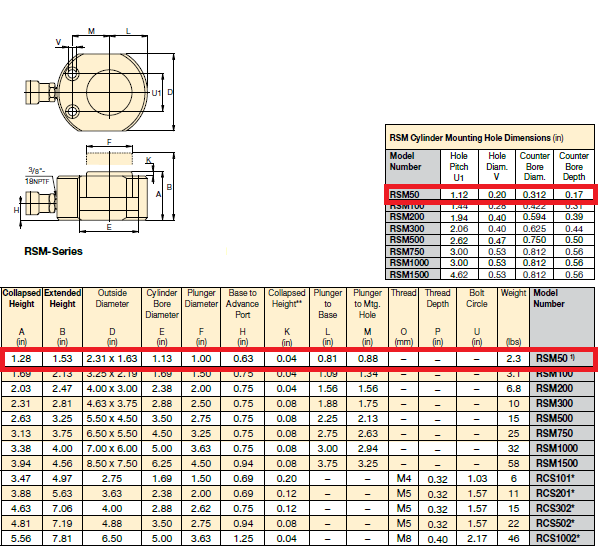Viewport: 600px width, 547px height.
Task: Select Plunger to Base L header
Action: click(x=328, y=317)
